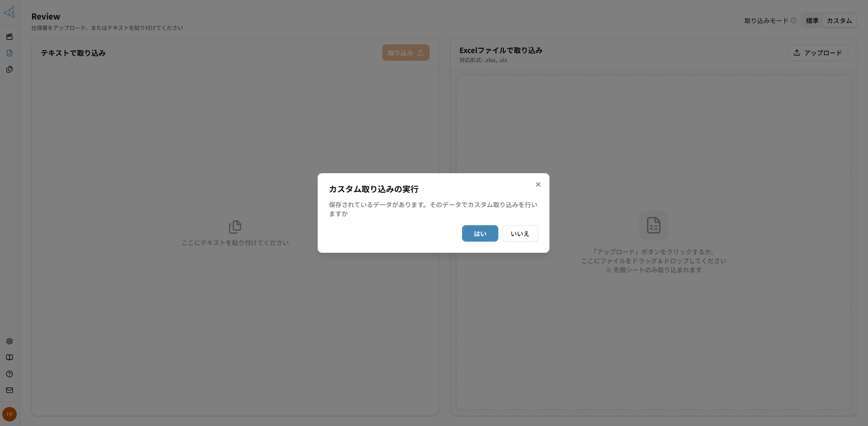Dismiss the カスタム取り込みの実行 dialog

[x=538, y=184]
